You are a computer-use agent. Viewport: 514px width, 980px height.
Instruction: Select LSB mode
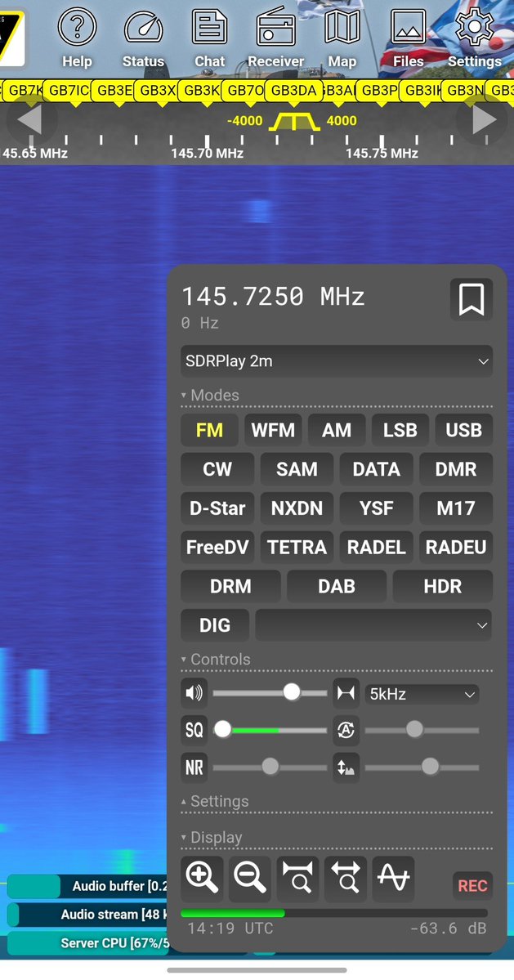tap(400, 430)
